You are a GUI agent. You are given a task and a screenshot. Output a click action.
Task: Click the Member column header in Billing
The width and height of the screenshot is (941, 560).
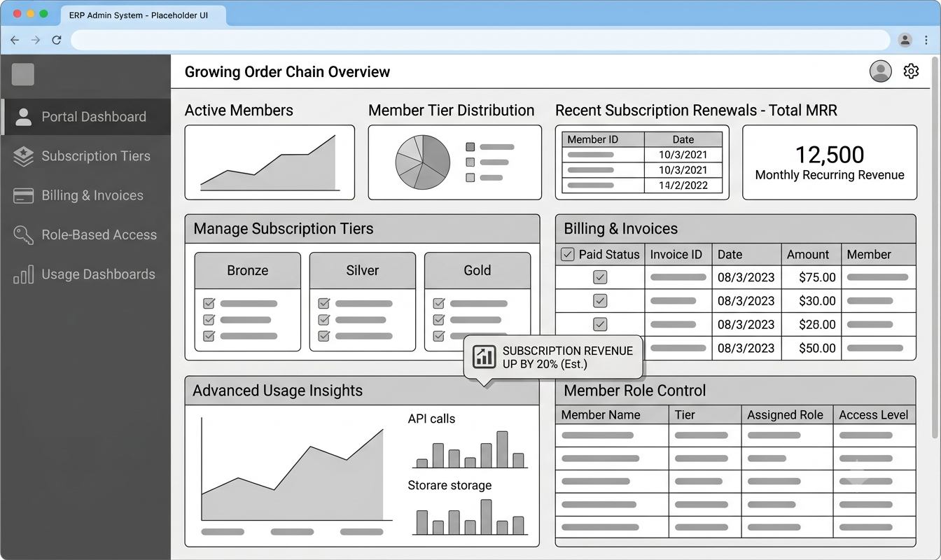[x=879, y=254]
